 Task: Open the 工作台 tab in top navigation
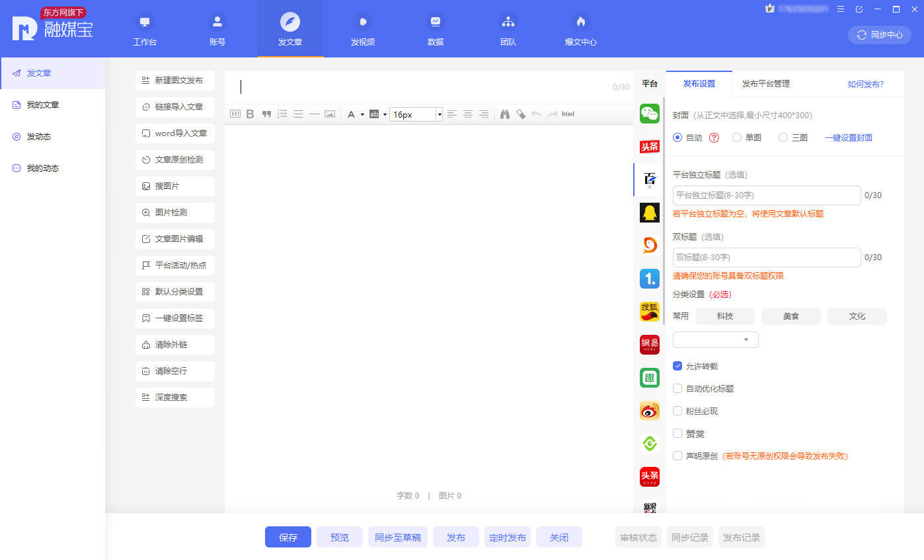click(145, 28)
